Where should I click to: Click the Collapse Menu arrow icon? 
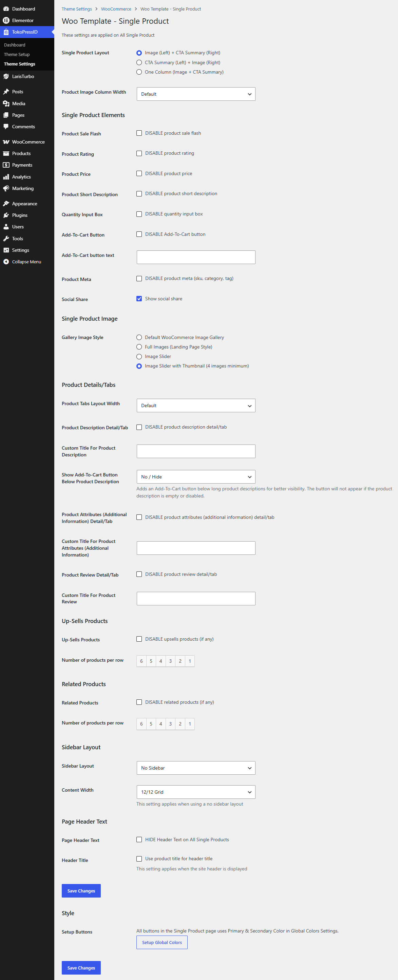6,262
